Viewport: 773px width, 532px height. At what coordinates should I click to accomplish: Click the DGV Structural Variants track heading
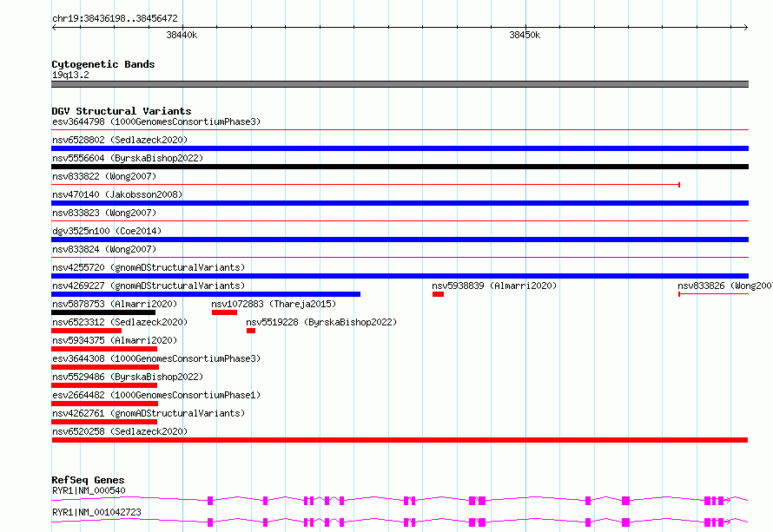click(x=122, y=111)
